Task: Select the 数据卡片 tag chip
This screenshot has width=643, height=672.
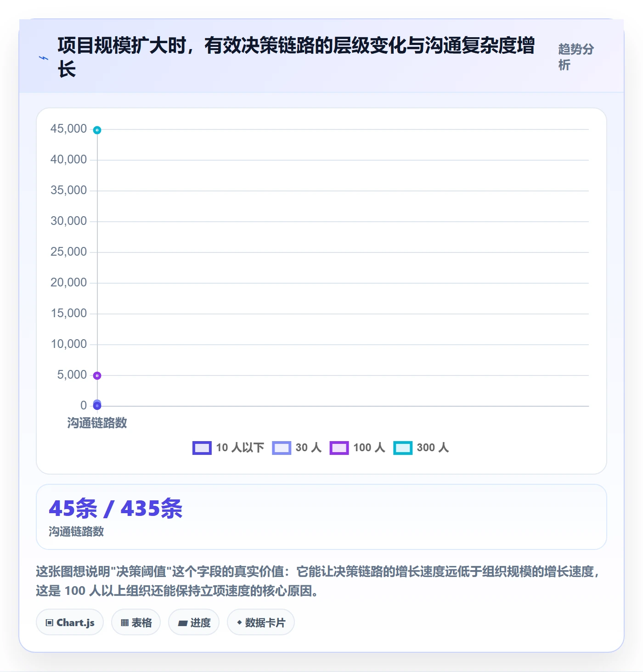Action: coord(261,622)
